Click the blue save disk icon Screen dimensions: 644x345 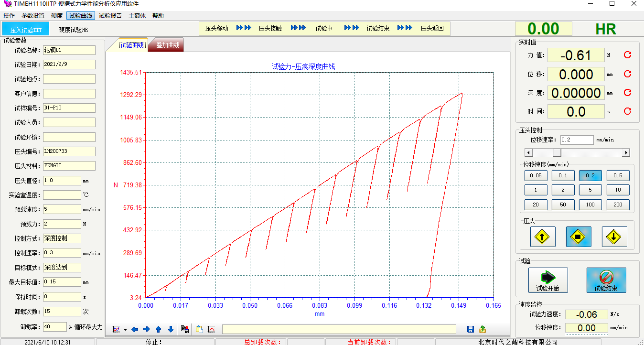[x=470, y=329]
